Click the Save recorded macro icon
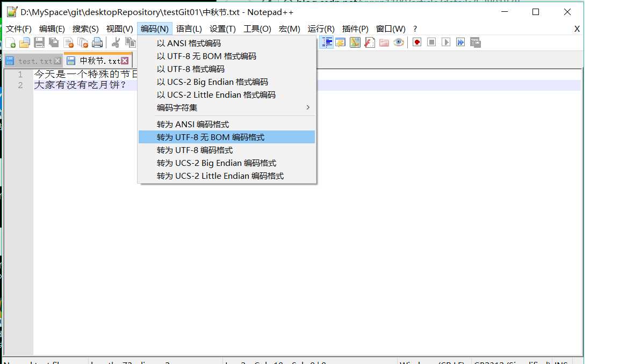Screen dimensions: 619x364 (476, 42)
